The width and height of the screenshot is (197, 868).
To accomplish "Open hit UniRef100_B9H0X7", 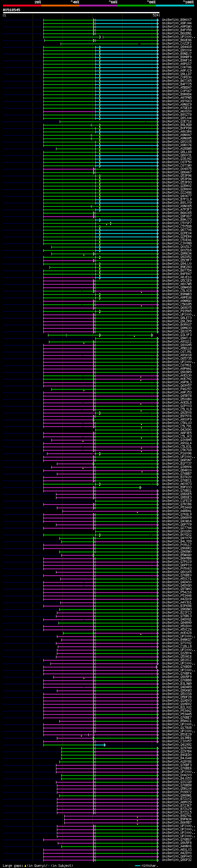I will [x=177, y=20].
